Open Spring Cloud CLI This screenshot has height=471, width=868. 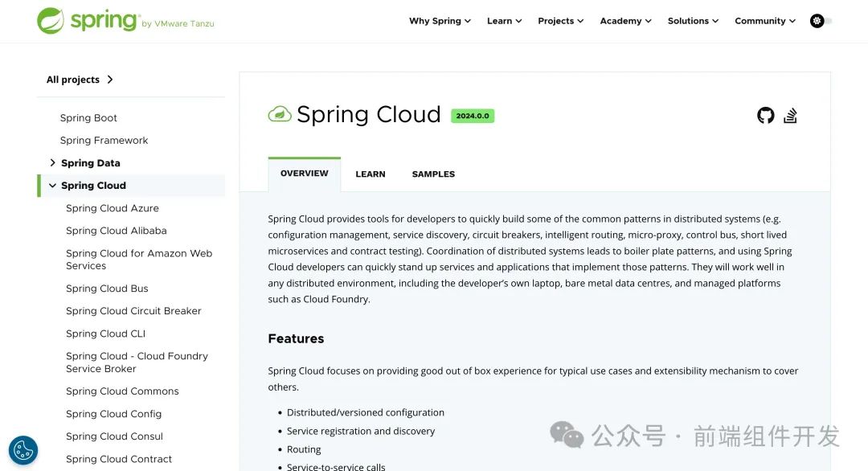click(106, 334)
